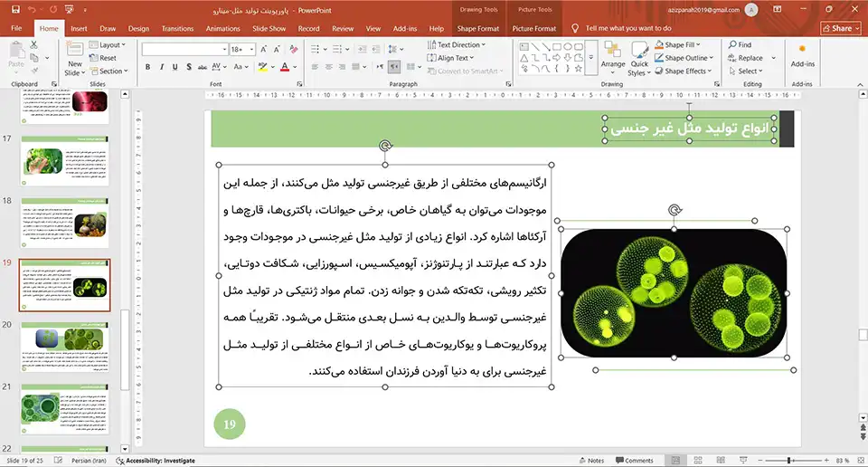Clear all formatting with the eraser icon
868x467 pixels.
[294, 49]
